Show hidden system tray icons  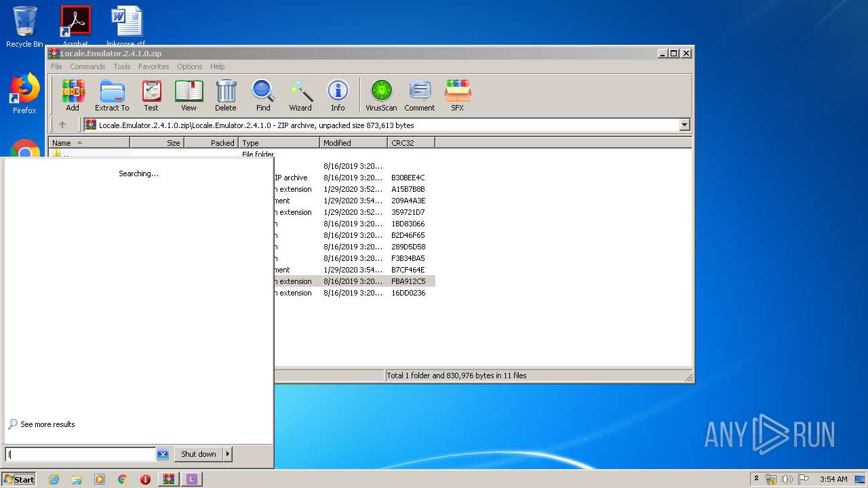pos(756,479)
